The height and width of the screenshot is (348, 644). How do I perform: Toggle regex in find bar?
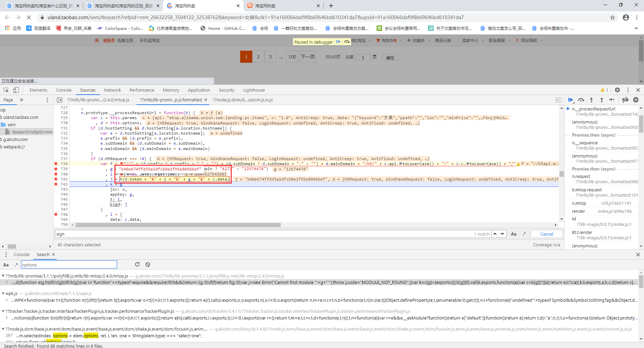pyautogui.click(x=524, y=234)
